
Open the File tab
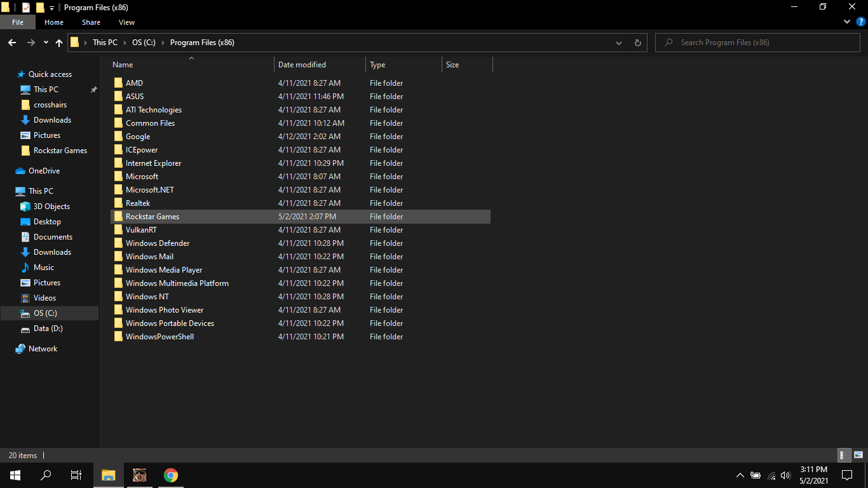coord(18,22)
